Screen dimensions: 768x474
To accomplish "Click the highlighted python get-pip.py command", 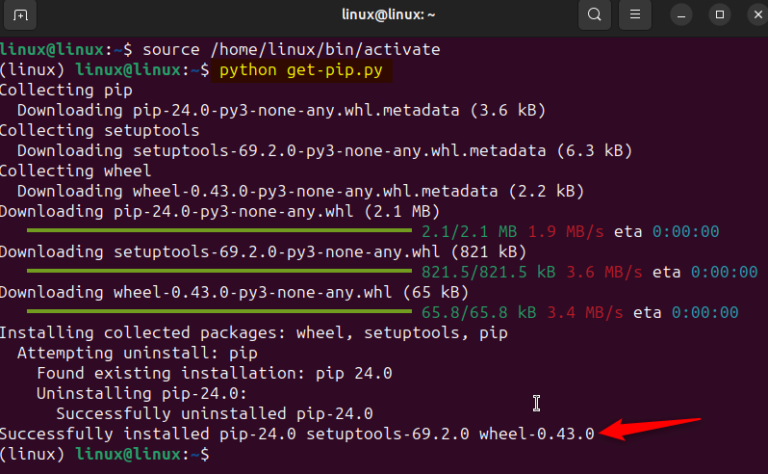I will coord(304,70).
